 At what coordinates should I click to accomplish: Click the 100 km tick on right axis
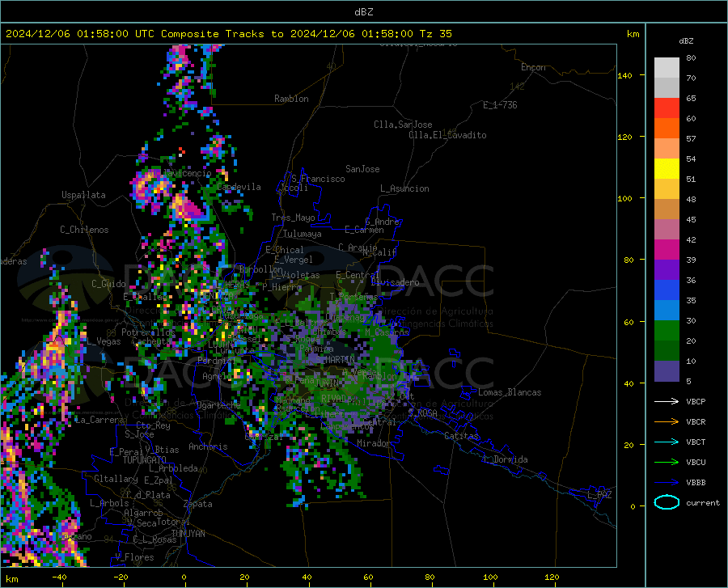tap(625, 199)
